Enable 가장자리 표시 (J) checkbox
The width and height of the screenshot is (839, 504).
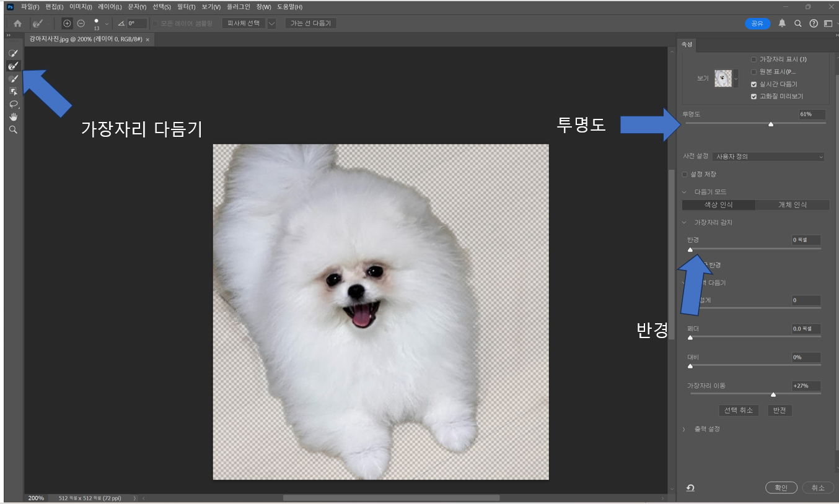753,59
